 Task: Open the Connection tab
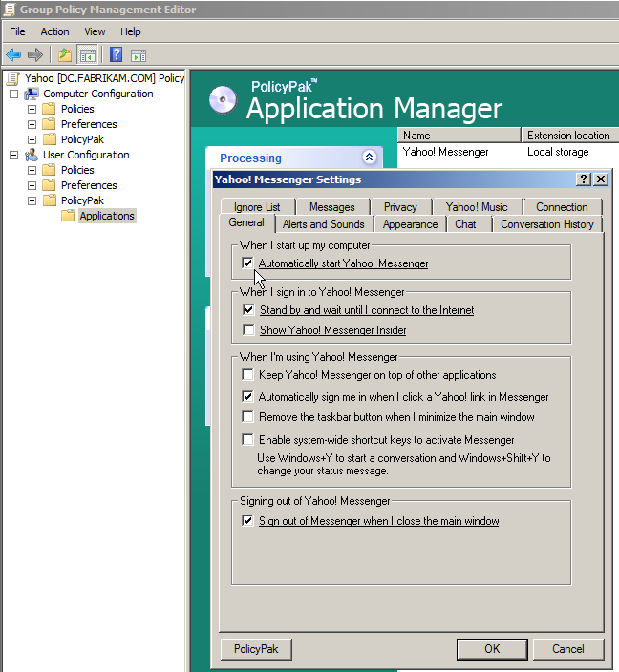click(562, 207)
